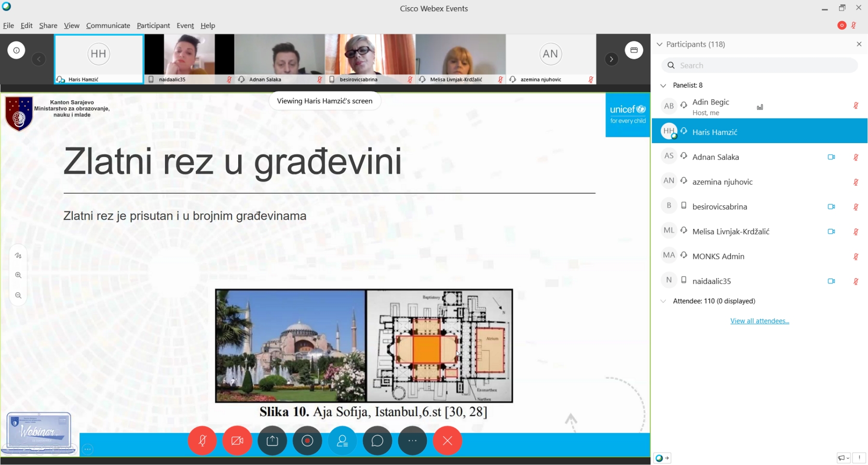Open the Communicate menu
Screen dimensions: 868x465
click(x=108, y=26)
